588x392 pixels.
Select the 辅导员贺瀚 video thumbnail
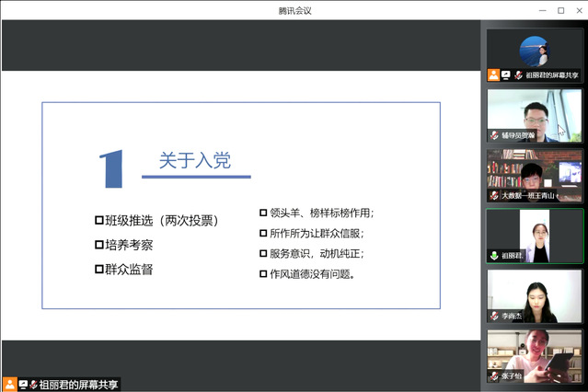click(x=535, y=114)
